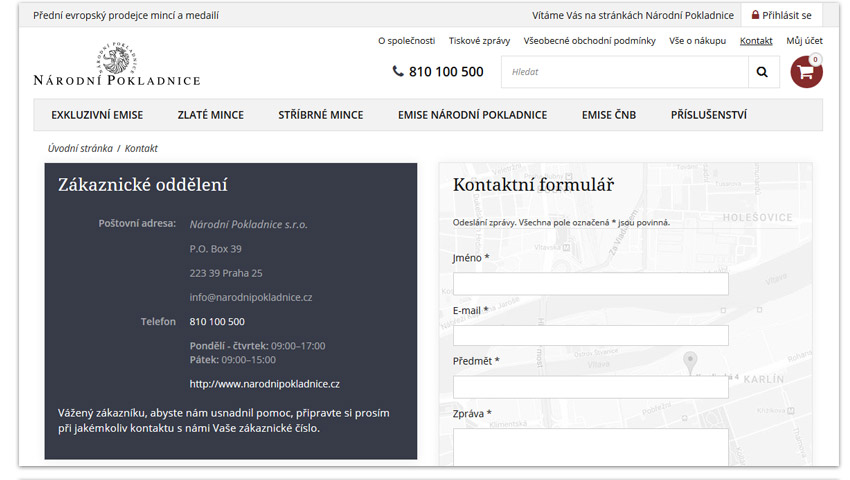Screen dimensions: 850x480
Task: Click the http://www.narodnipokladnice.cz link
Action: click(265, 384)
